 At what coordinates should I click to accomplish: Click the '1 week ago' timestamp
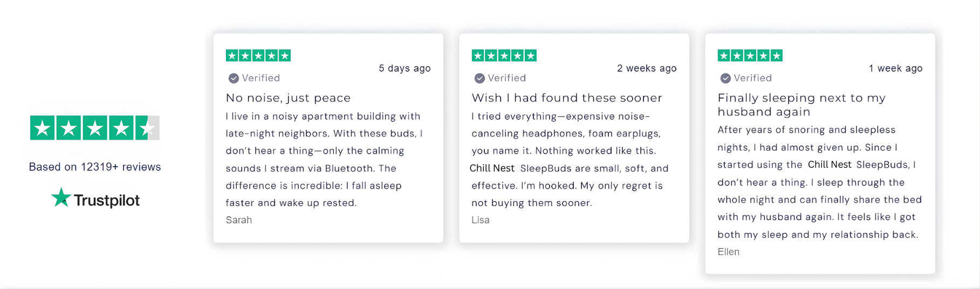click(x=895, y=68)
